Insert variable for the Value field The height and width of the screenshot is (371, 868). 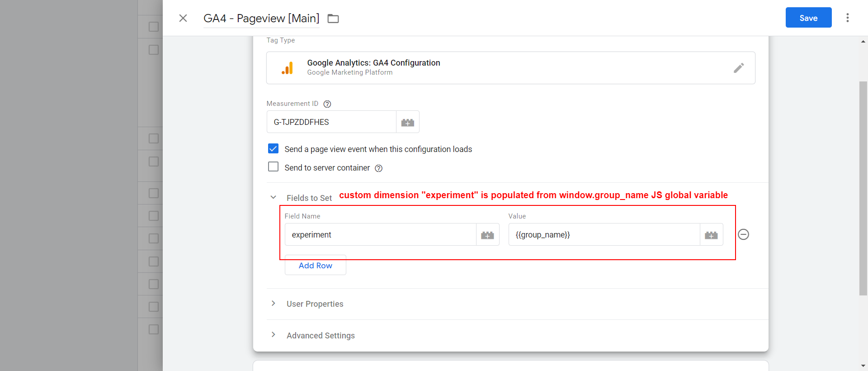coord(711,235)
